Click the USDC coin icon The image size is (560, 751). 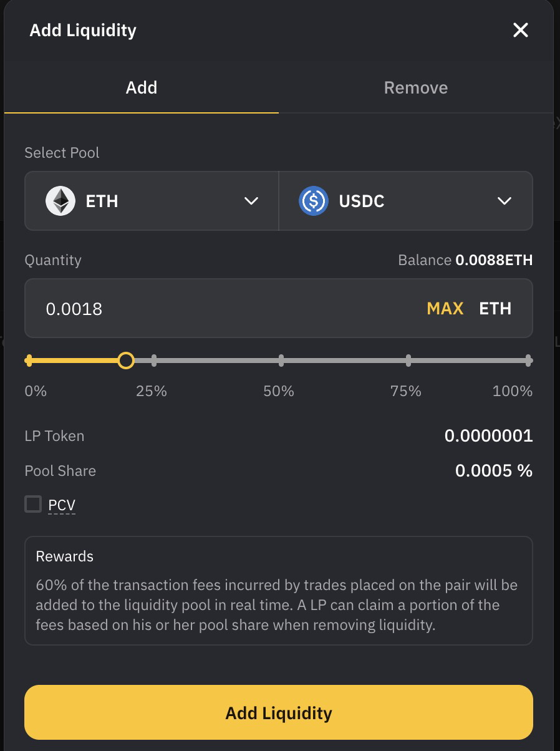[x=314, y=201]
